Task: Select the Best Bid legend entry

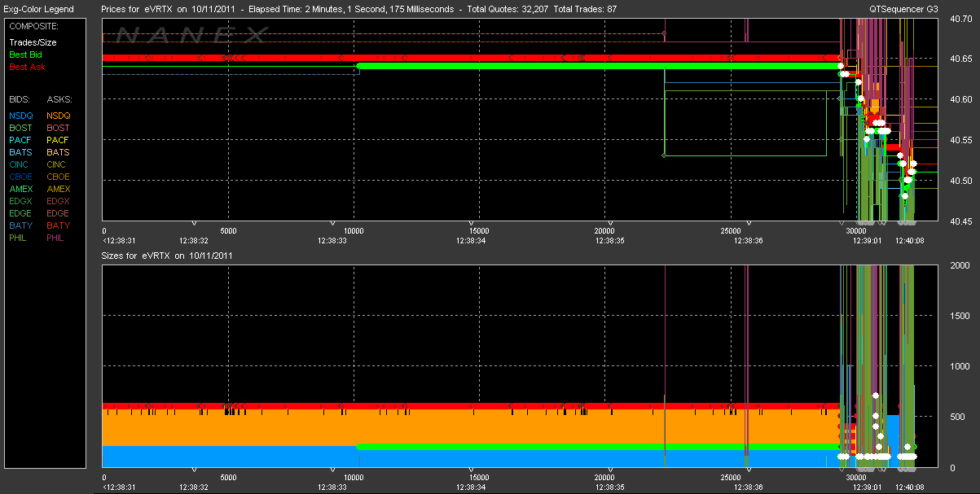Action: pos(25,55)
